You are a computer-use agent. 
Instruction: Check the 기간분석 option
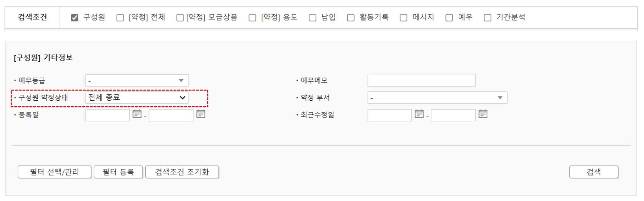click(487, 18)
